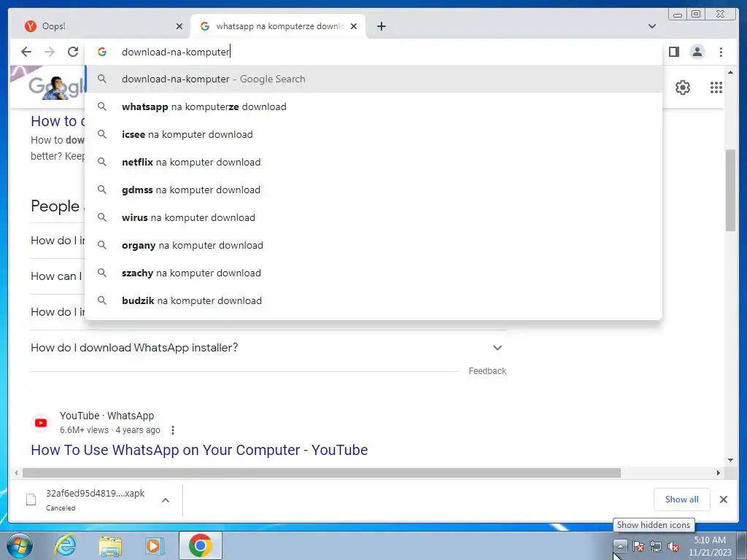
Task: Close the Oops! tab
Action: (179, 26)
